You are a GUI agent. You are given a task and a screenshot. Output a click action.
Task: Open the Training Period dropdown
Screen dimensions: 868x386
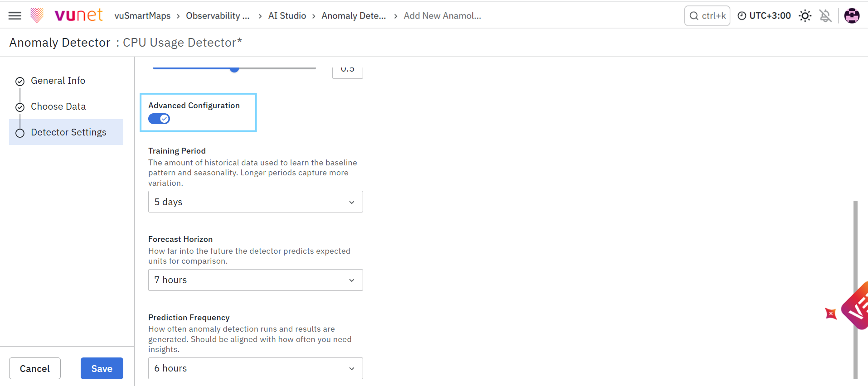pyautogui.click(x=255, y=202)
